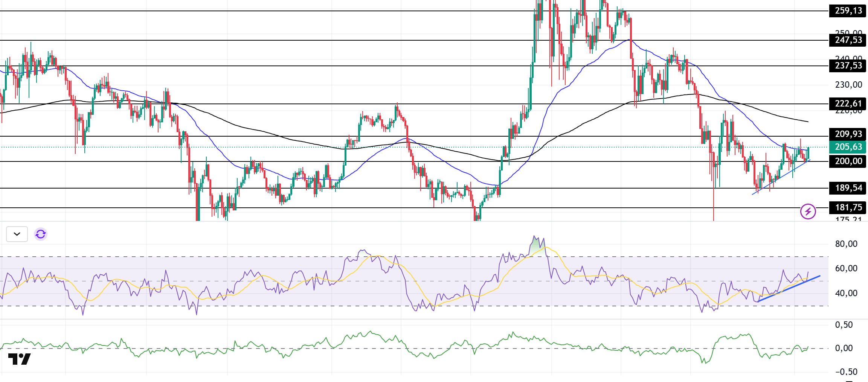Open the TradingView logo link

tap(19, 359)
